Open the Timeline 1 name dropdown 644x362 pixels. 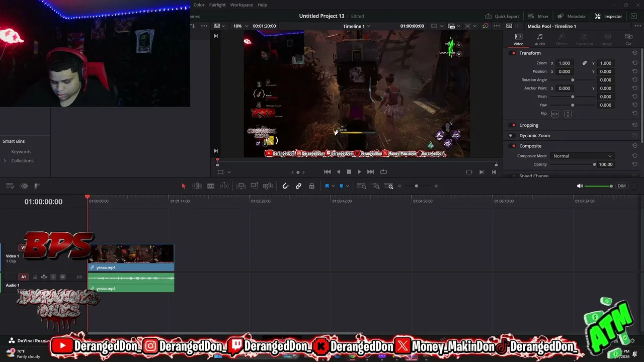(357, 26)
